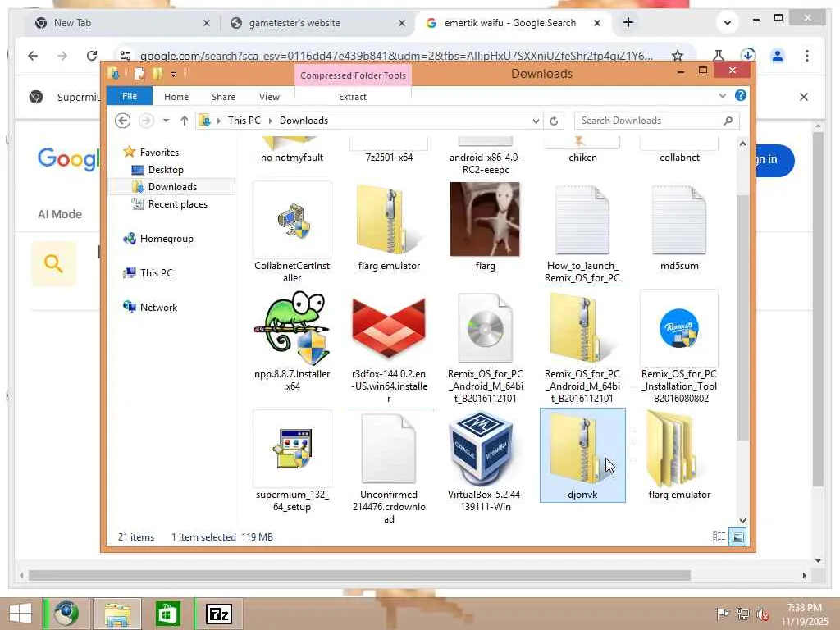
Task: Open the 7-Zip taskbar icon
Action: 218,614
